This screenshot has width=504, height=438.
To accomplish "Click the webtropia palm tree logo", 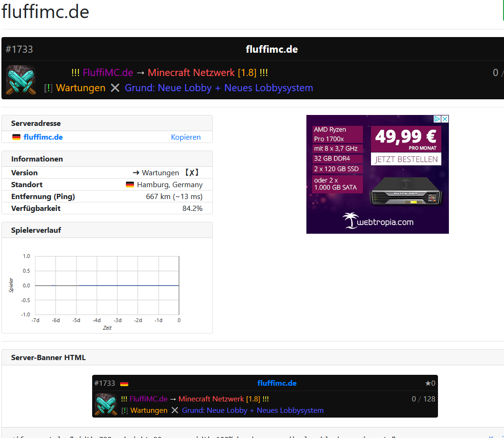I will [351, 221].
